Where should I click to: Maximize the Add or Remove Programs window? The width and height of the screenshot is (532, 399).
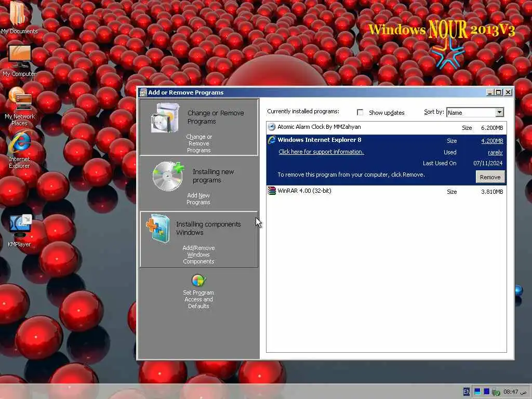click(498, 92)
